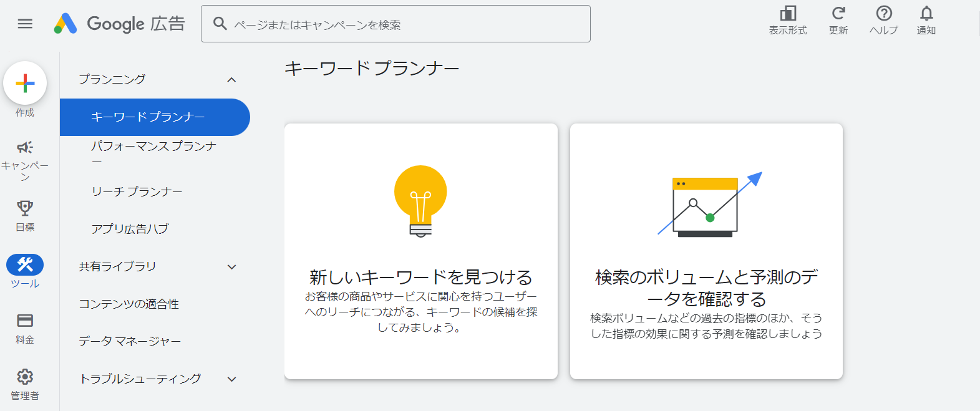Open 検索のボリュームと予測のデータを確認する card heading
980x411 pixels.
(x=707, y=288)
